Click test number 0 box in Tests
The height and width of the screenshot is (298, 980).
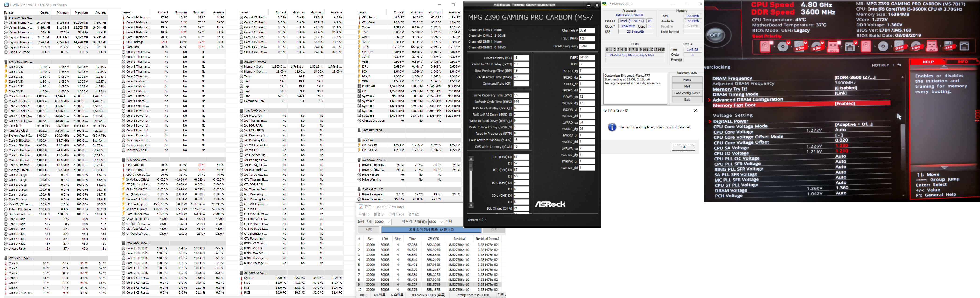(x=607, y=50)
